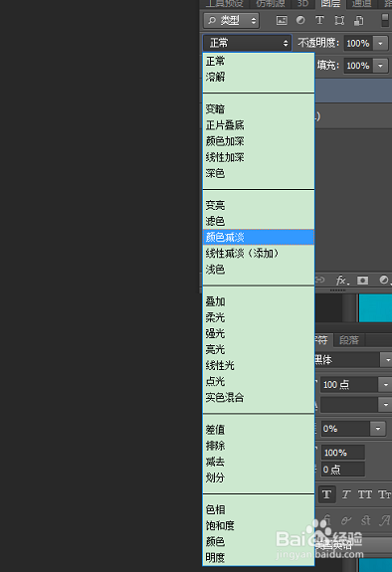Choose 正常 in blend mode list
The width and height of the screenshot is (392, 572).
click(259, 61)
